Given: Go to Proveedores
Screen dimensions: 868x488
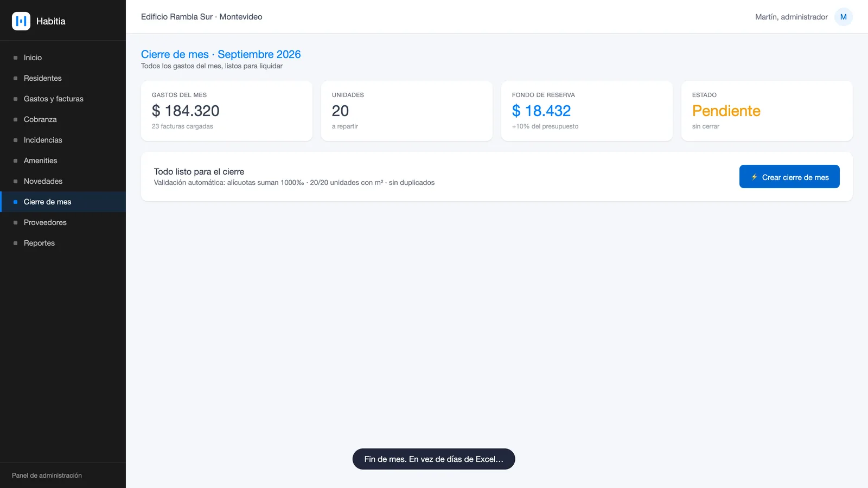Looking at the screenshot, I should (x=63, y=222).
